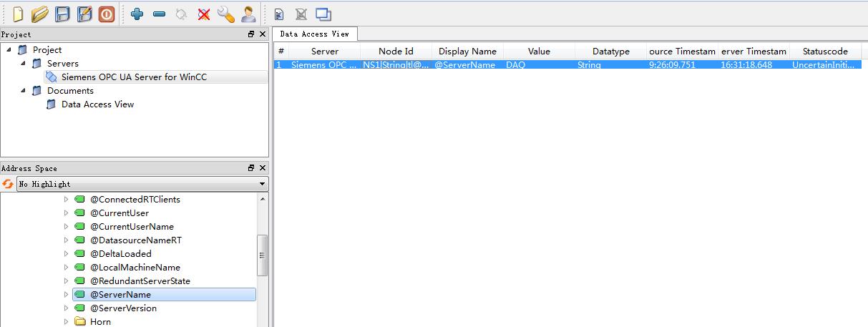Image resolution: width=868 pixels, height=327 pixels.
Task: Click the Statuscode column header
Action: pos(825,52)
